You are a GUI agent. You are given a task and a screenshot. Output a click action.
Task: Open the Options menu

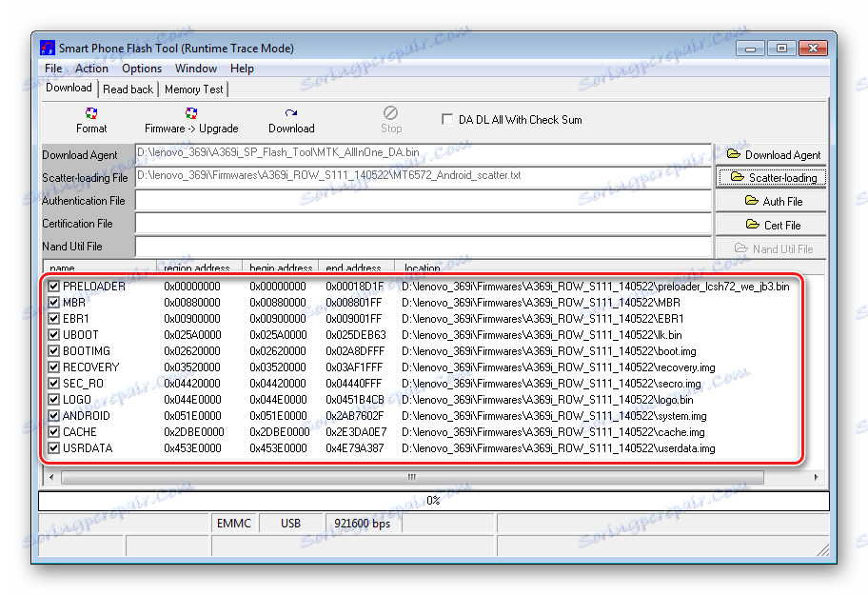[x=142, y=69]
